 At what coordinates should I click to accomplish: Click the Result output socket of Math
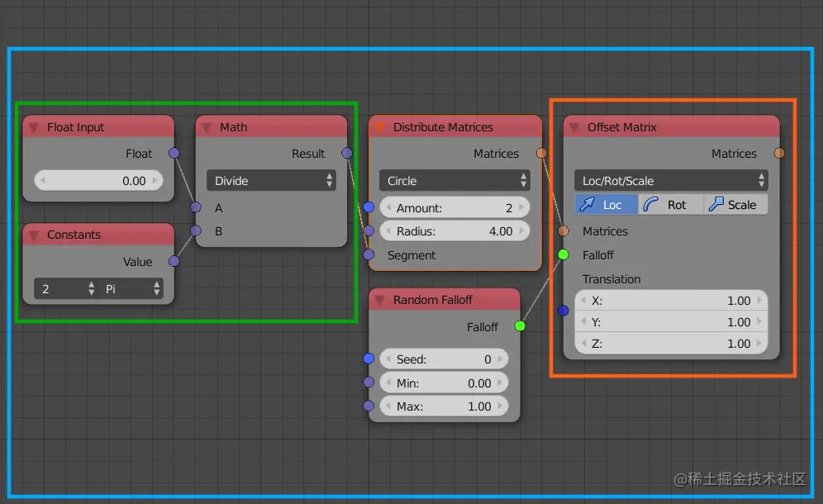click(x=347, y=153)
